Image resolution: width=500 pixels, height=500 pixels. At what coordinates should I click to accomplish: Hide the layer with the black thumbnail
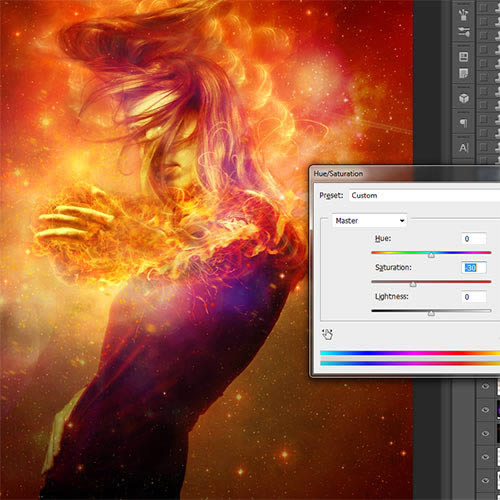click(x=485, y=433)
